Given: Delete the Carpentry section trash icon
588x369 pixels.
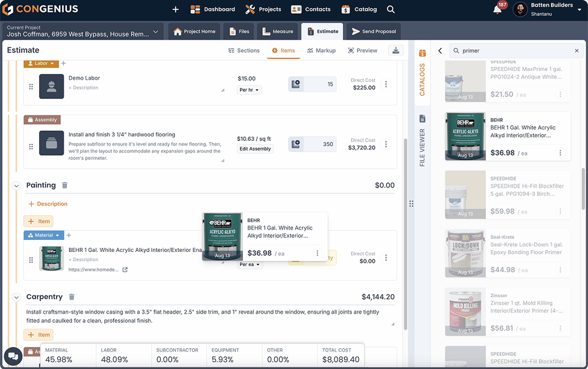Looking at the screenshot, I should pyautogui.click(x=72, y=297).
